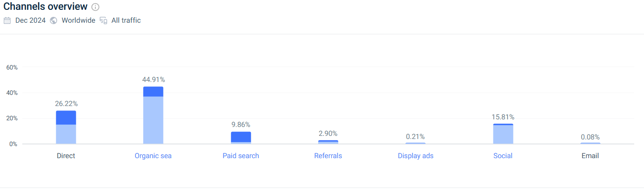Click the 44.91% value label
Viewport: 644px width, 192px height.
[x=153, y=80]
